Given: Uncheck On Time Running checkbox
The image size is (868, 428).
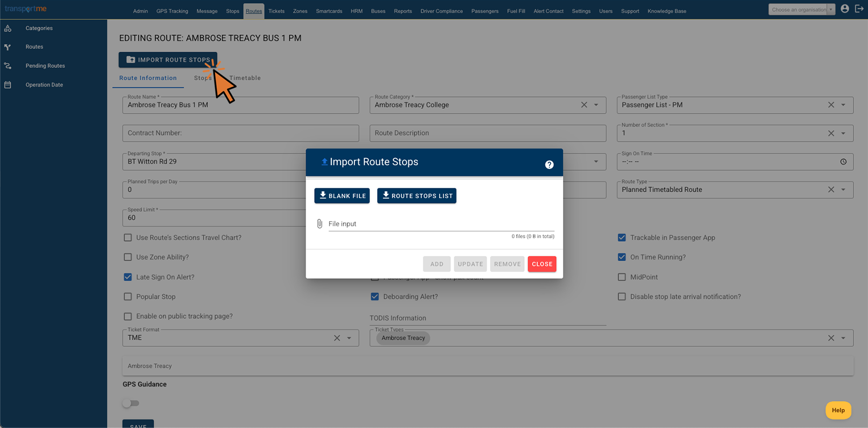Looking at the screenshot, I should coord(622,257).
